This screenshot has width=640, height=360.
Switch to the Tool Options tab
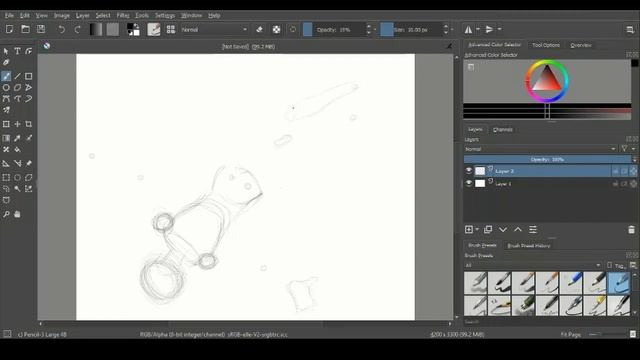point(546,45)
